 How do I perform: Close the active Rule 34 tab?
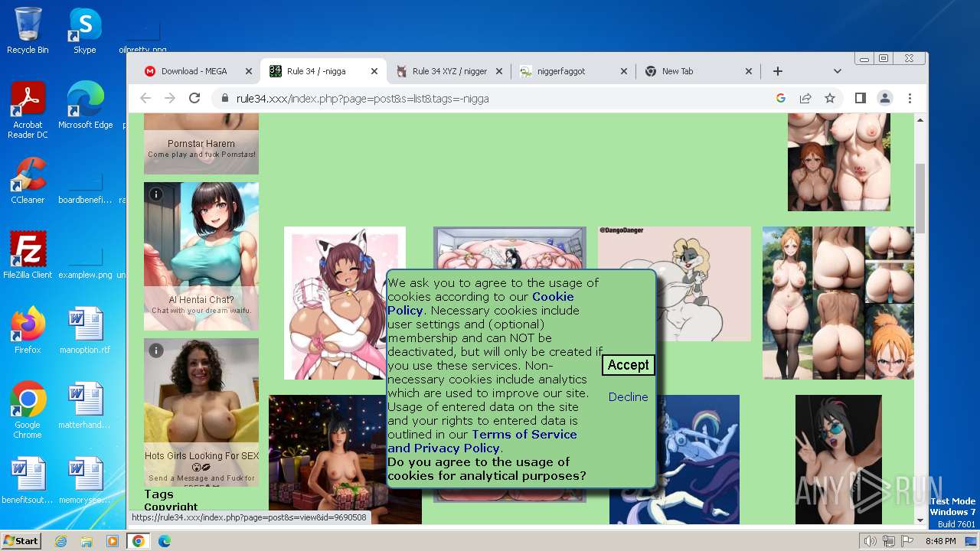(374, 71)
